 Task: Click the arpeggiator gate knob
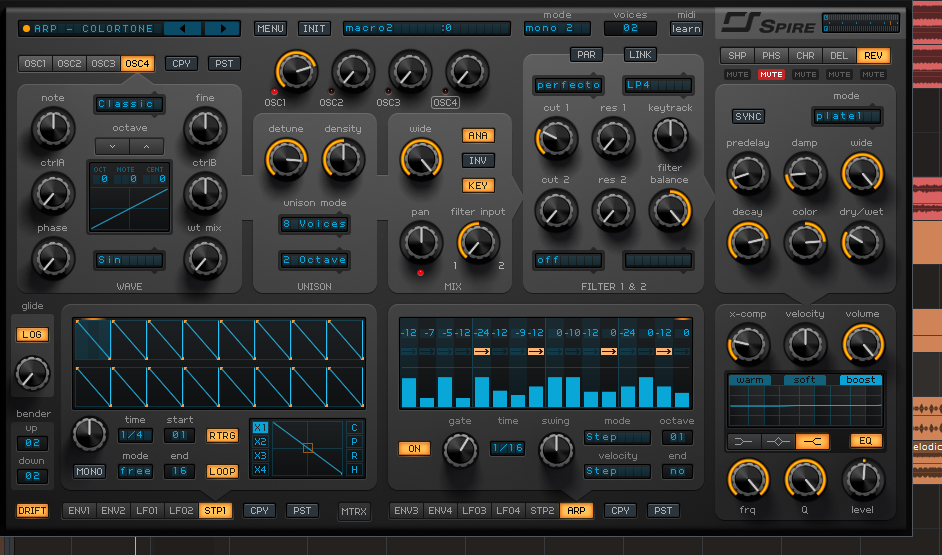pos(460,450)
